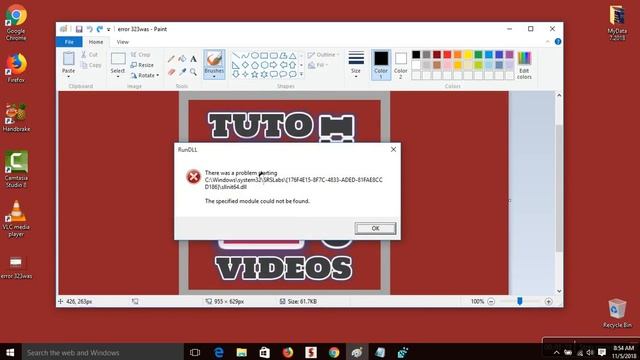Screen dimensions: 640x360
Task: Click the Resize button
Action: click(142, 65)
